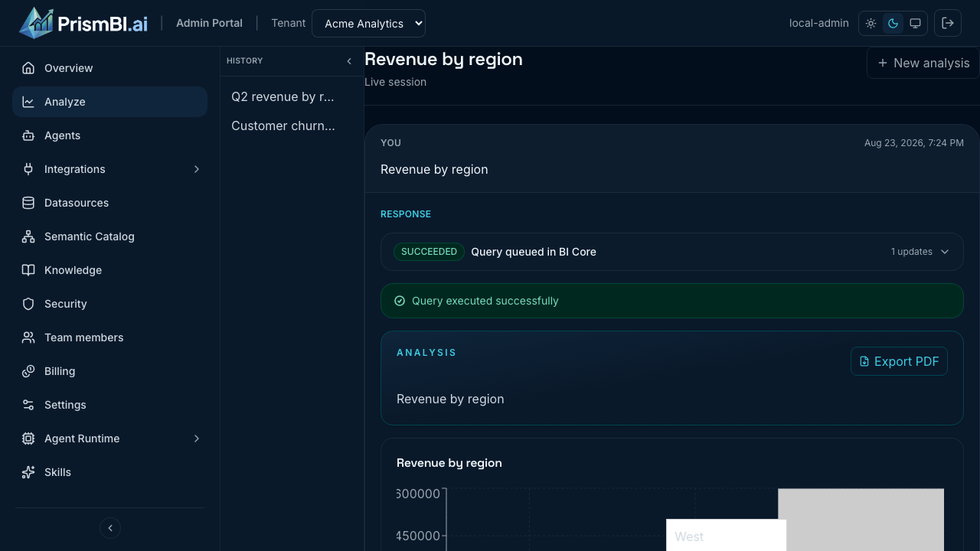Switch to system theme
The image size is (980, 551).
pyautogui.click(x=915, y=23)
